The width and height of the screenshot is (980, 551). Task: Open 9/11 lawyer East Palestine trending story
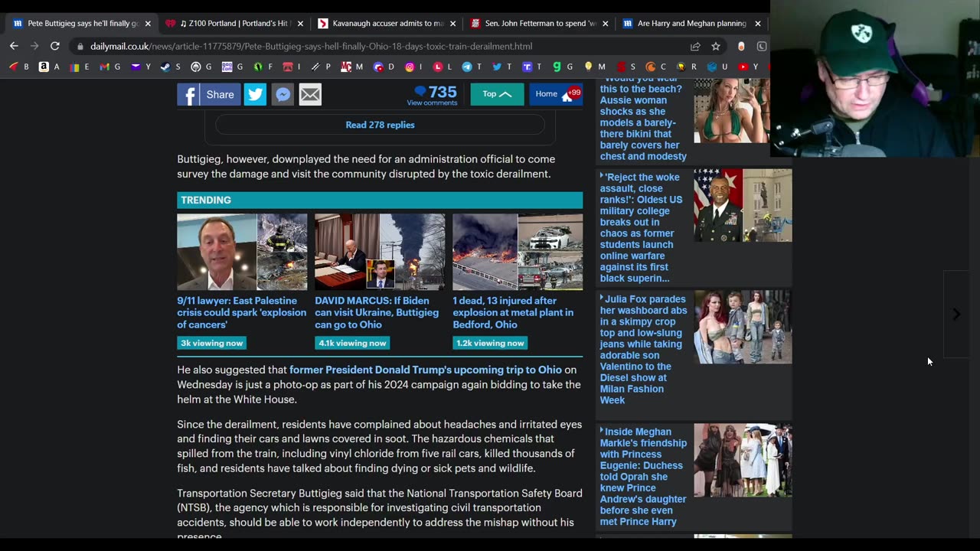tap(241, 312)
